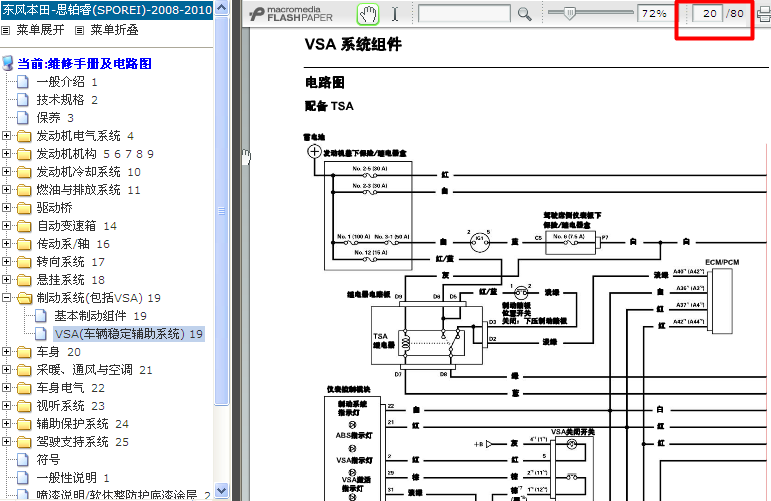Viewport: 771px width, 501px height.
Task: Select 辅助保护系统 24 in the tree
Action: [x=83, y=424]
